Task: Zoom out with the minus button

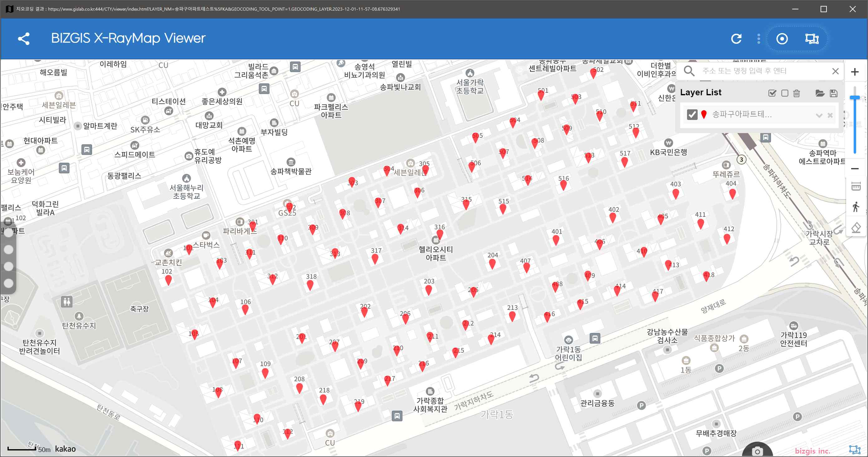Action: (x=855, y=169)
